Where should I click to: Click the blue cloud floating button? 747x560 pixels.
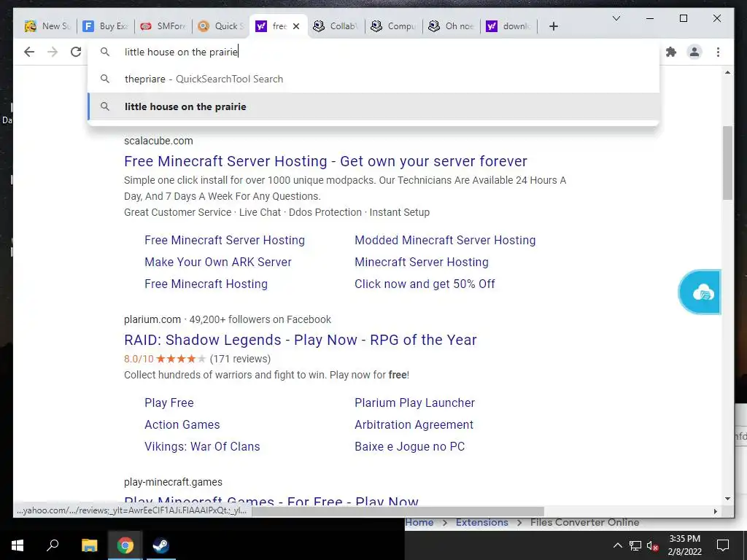pyautogui.click(x=700, y=292)
